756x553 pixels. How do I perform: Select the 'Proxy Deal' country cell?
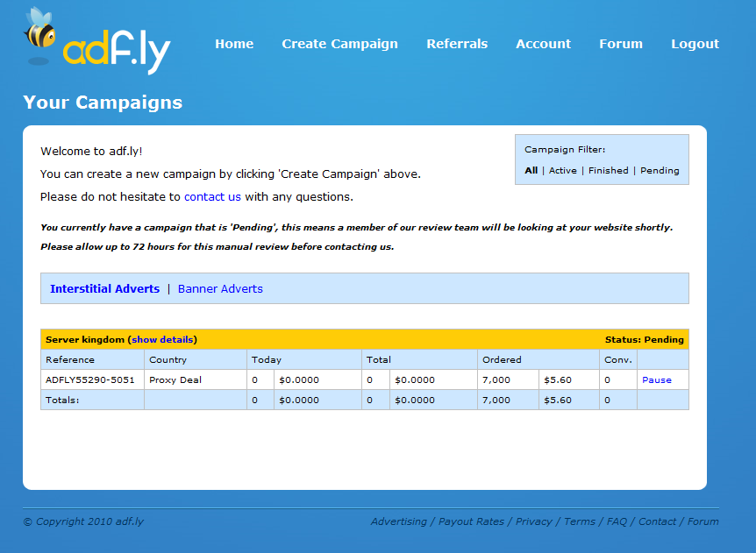[196, 380]
